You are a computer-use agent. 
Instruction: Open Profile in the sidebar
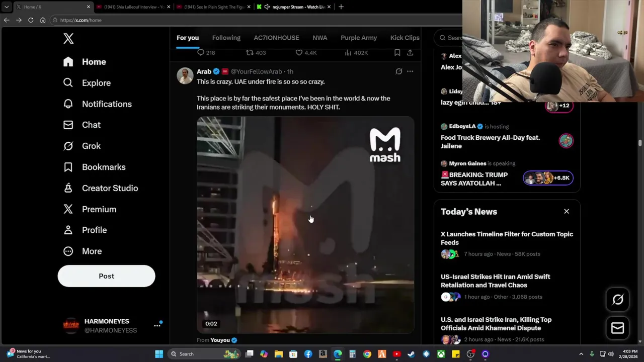point(85,230)
